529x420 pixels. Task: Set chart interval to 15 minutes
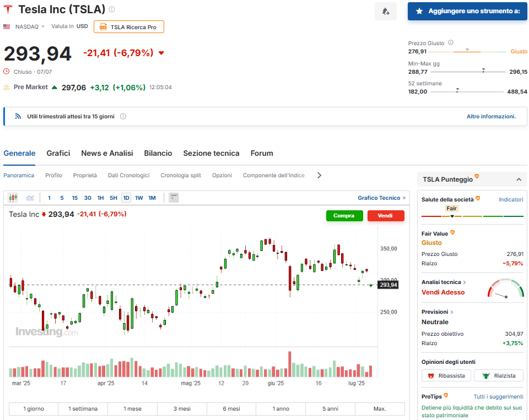point(74,198)
